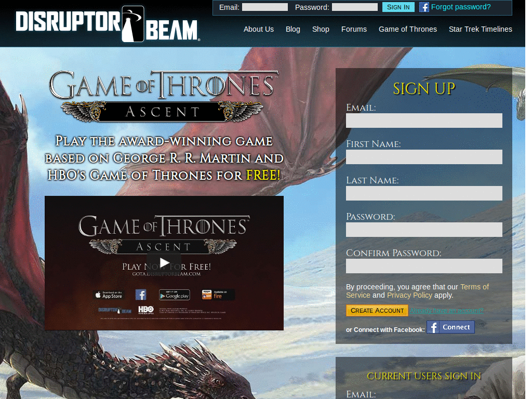Open the Forgot password link
Image resolution: width=532 pixels, height=399 pixels.
[461, 7]
